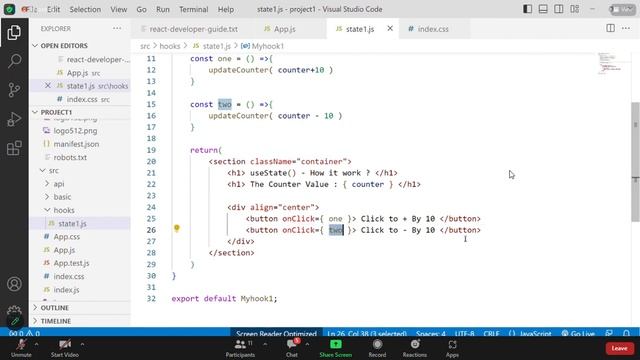Expand participants options arrow

pos(265,344)
